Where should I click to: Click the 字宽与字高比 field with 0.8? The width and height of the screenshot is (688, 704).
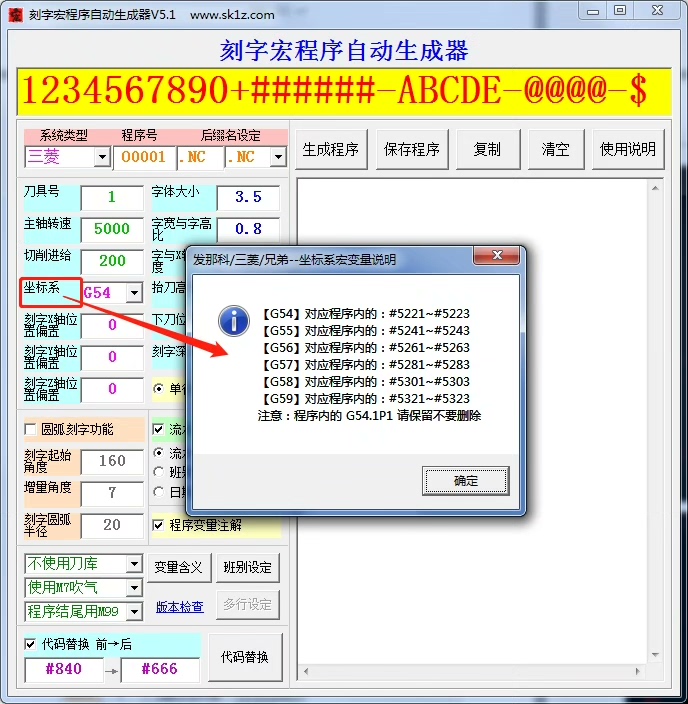pos(248,229)
